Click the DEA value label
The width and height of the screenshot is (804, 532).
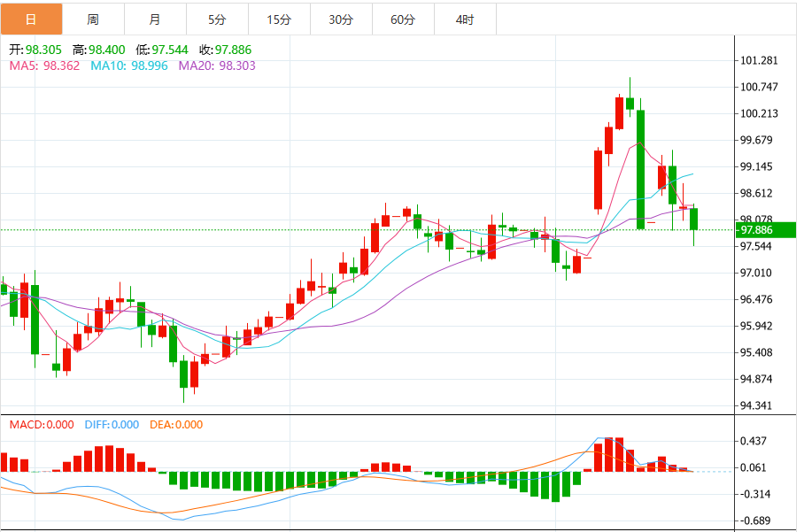176,425
